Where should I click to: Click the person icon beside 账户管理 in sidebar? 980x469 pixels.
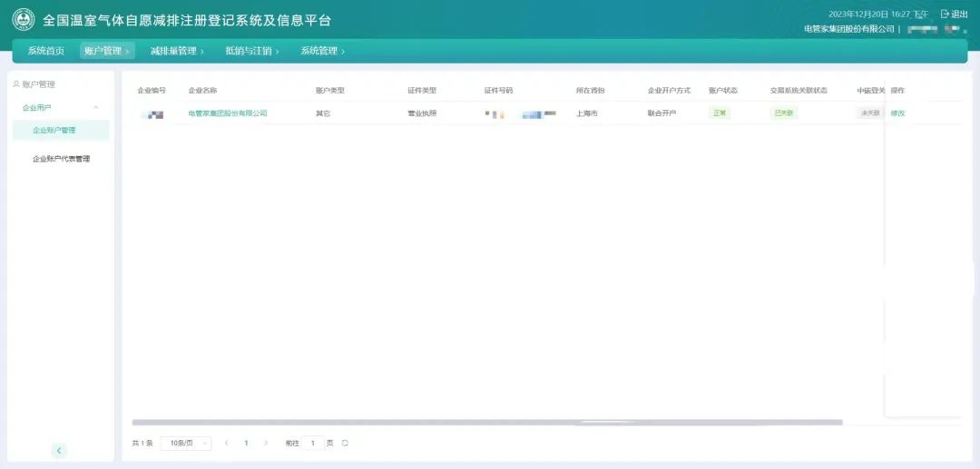point(15,84)
